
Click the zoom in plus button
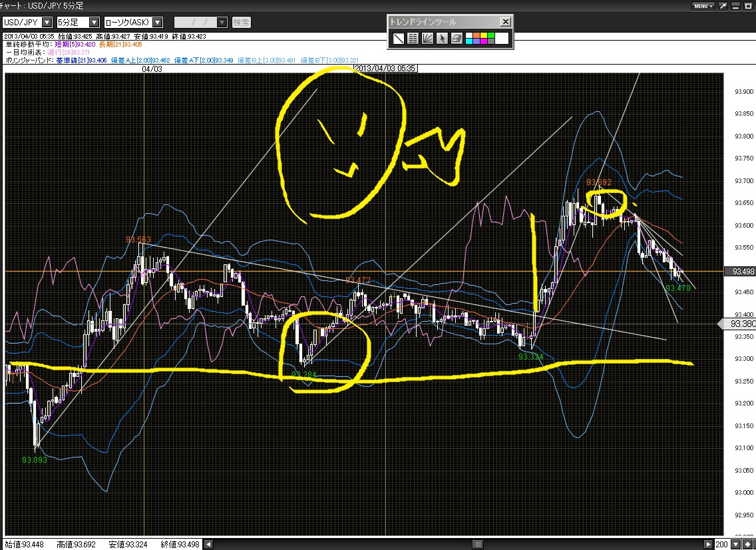pyautogui.click(x=749, y=544)
